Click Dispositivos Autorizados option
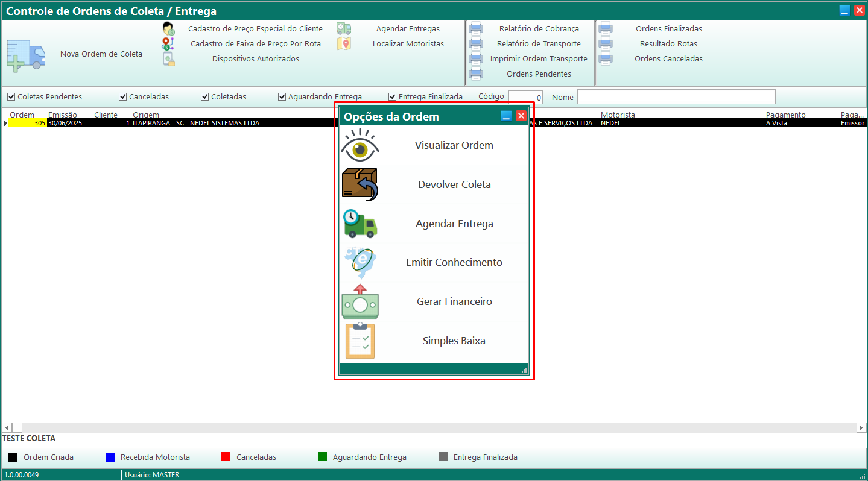868x481 pixels. point(255,59)
